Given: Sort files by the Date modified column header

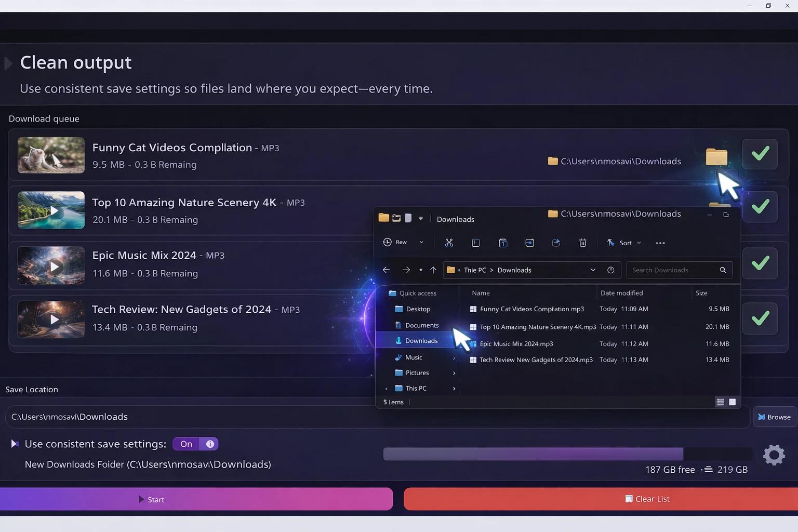Looking at the screenshot, I should coord(621,293).
